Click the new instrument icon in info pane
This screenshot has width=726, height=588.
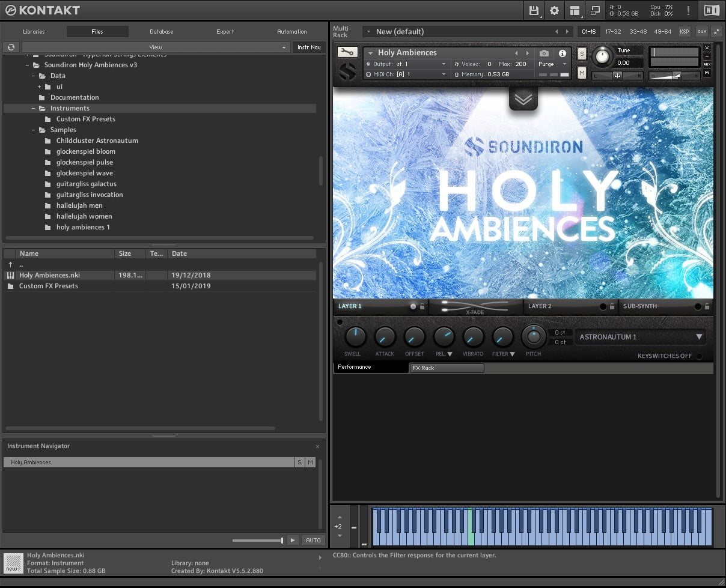13,564
